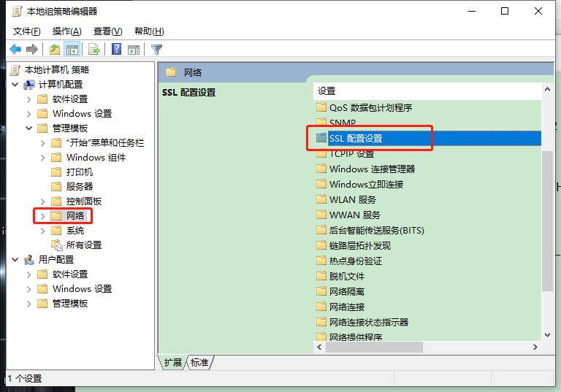Click the 所有设置 icon in tree

56,245
